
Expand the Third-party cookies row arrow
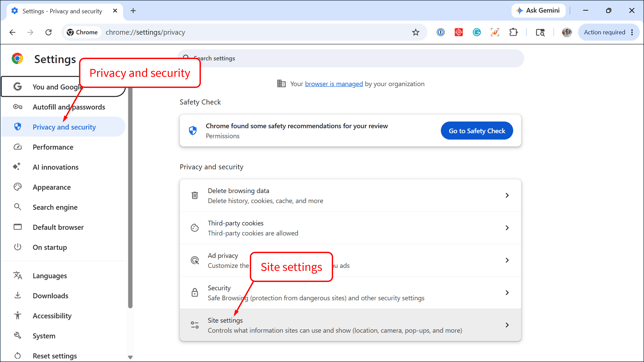point(507,228)
